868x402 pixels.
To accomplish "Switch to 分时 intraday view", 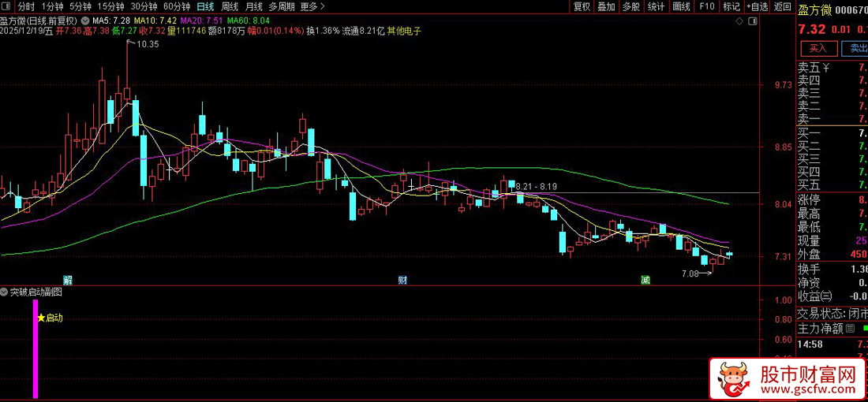I will (x=25, y=6).
